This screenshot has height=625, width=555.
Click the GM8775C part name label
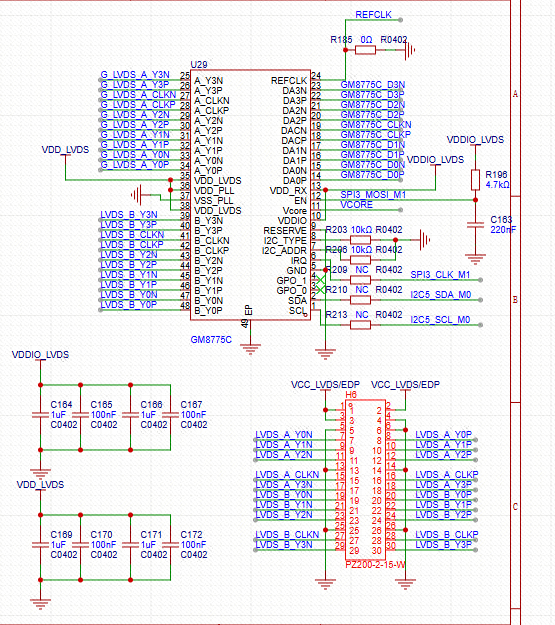211,340
